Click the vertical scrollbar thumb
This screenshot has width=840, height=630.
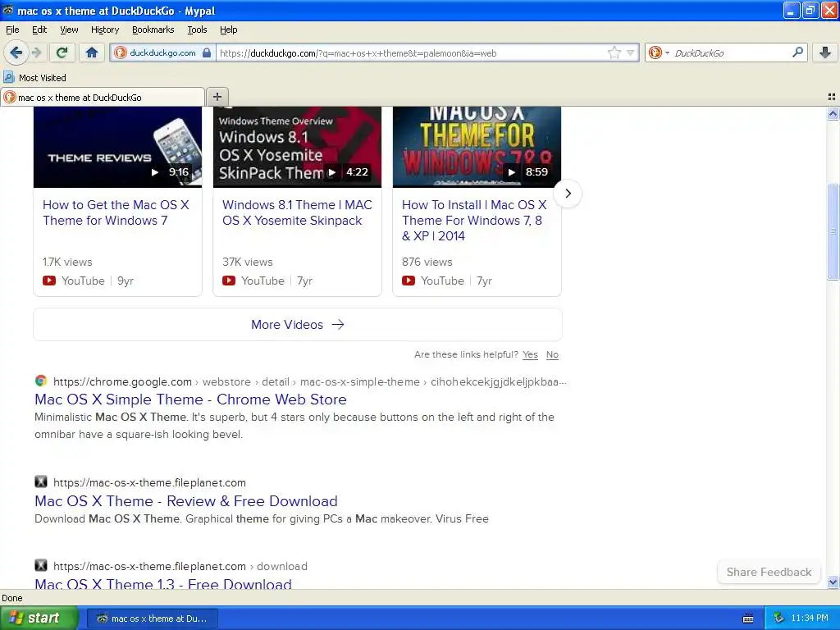click(833, 232)
